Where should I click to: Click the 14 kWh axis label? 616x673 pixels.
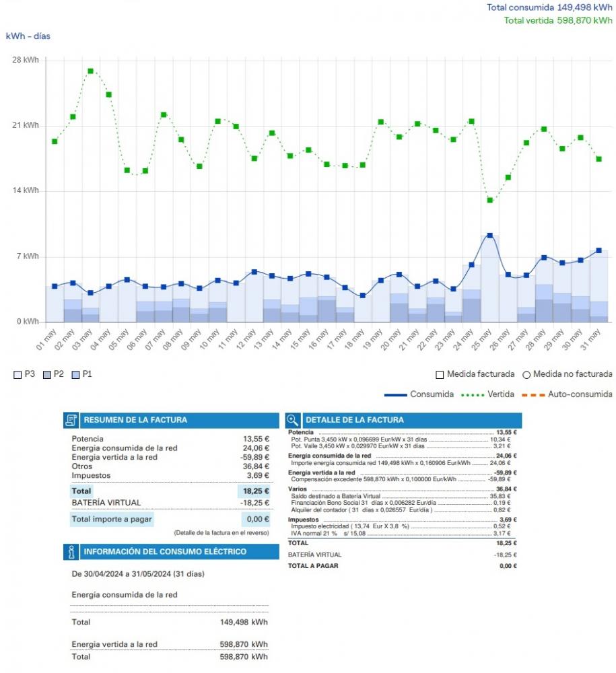(26, 190)
